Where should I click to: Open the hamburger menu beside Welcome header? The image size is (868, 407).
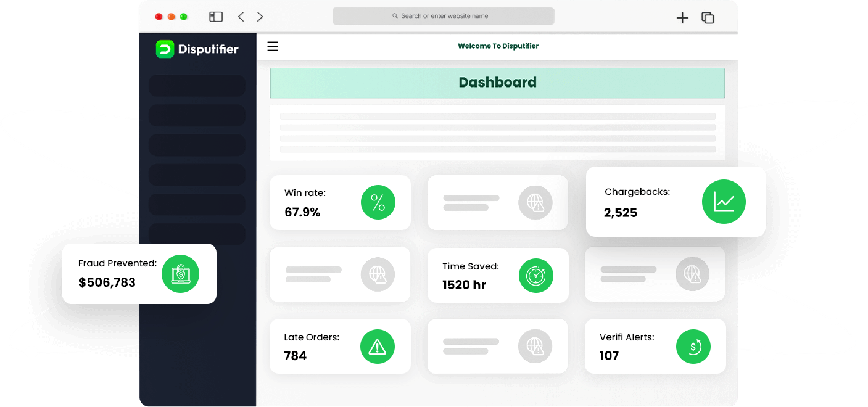click(272, 46)
